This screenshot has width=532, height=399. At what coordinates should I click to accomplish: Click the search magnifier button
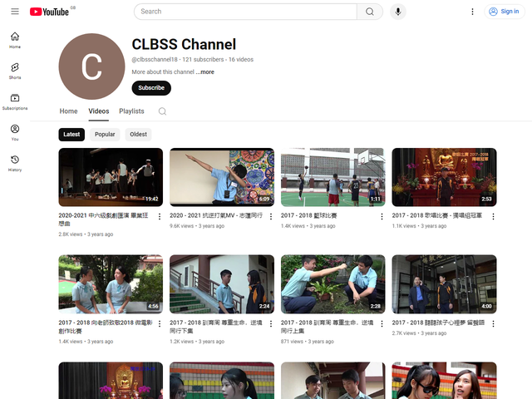[369, 12]
